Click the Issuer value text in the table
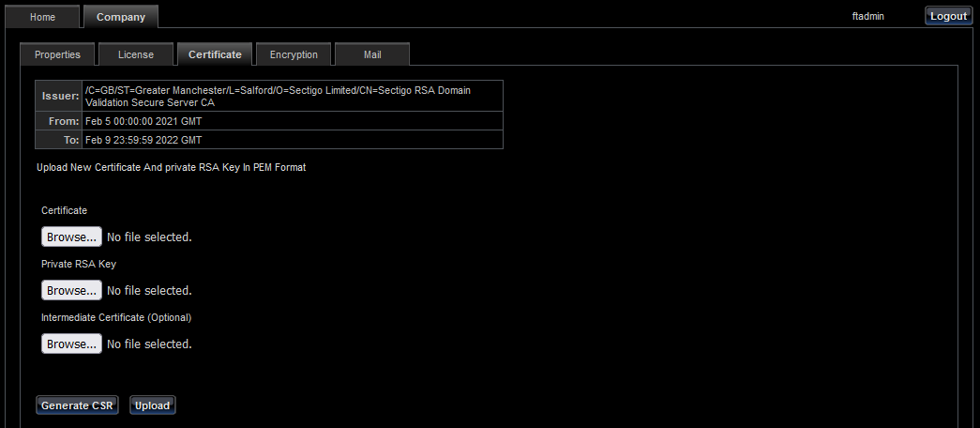The height and width of the screenshot is (428, 980). pos(278,96)
